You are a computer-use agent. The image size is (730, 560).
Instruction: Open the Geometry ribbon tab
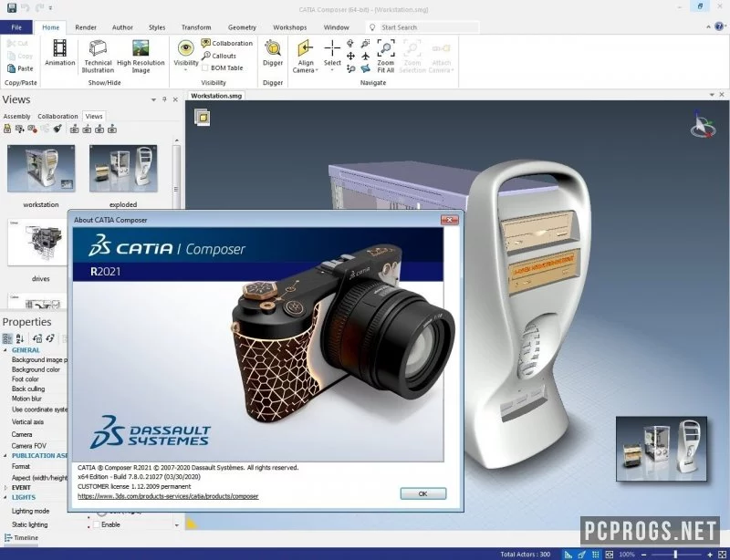(x=242, y=27)
